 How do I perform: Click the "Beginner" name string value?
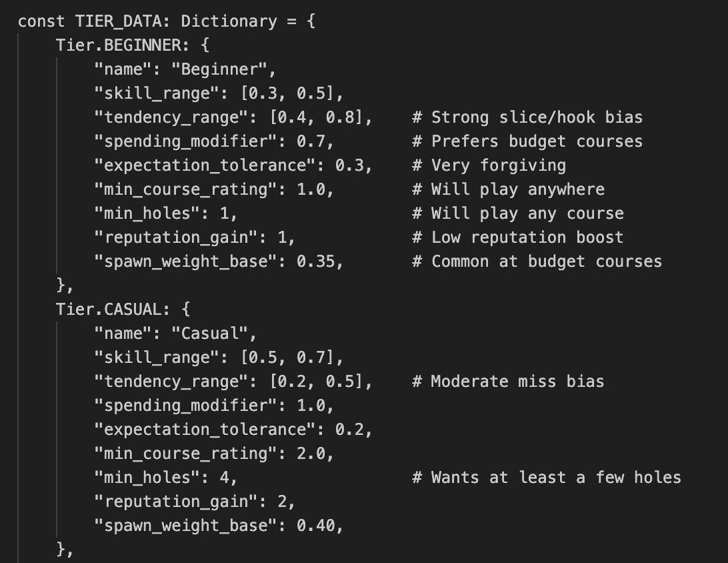tap(223, 69)
